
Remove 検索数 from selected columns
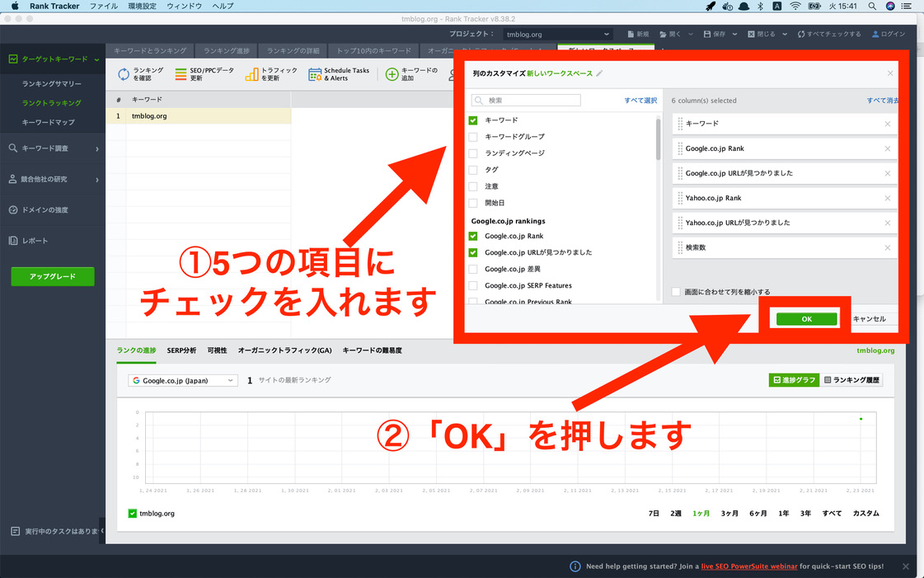[x=888, y=247]
